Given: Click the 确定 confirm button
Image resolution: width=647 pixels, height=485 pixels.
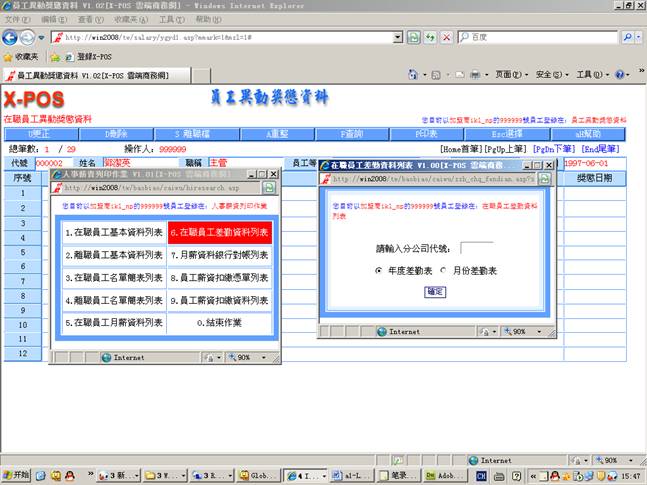Looking at the screenshot, I should point(436,292).
